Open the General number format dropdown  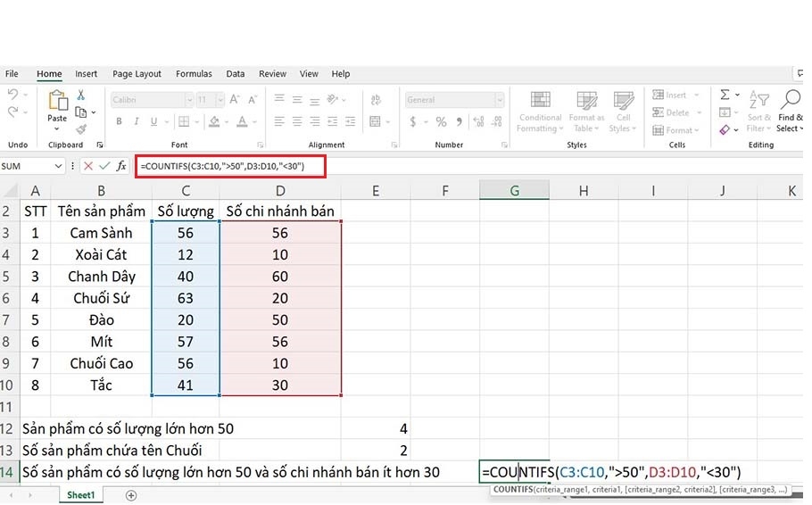499,99
